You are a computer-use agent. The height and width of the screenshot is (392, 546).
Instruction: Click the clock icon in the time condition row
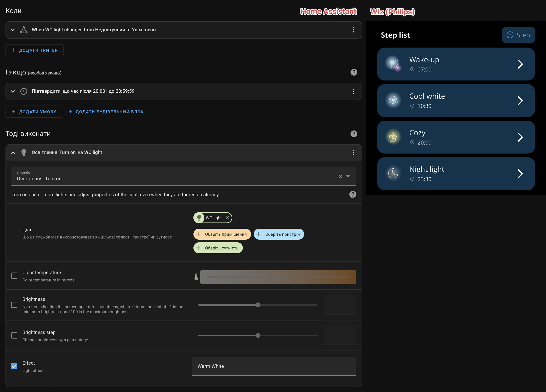24,91
